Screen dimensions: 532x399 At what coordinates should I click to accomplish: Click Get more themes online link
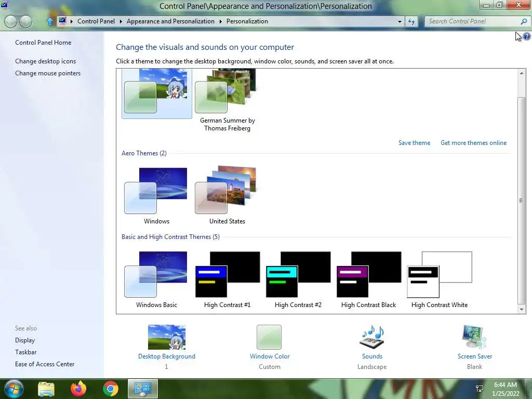click(473, 143)
